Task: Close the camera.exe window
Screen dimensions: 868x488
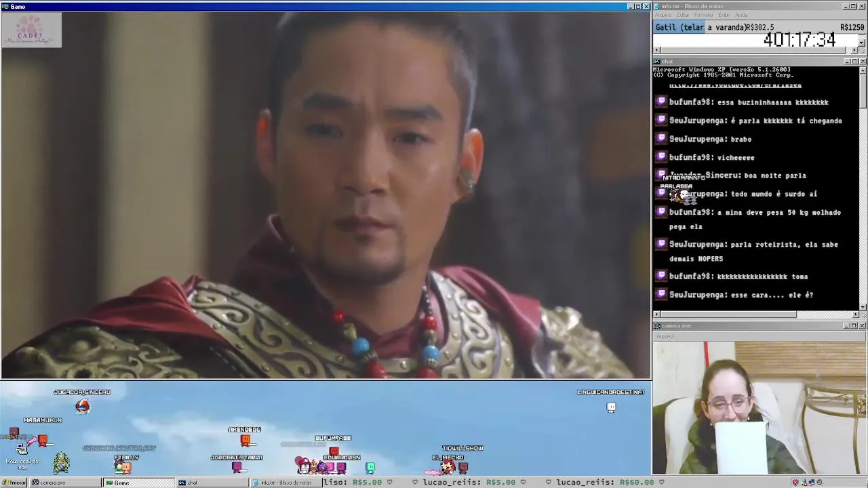Action: click(x=862, y=326)
